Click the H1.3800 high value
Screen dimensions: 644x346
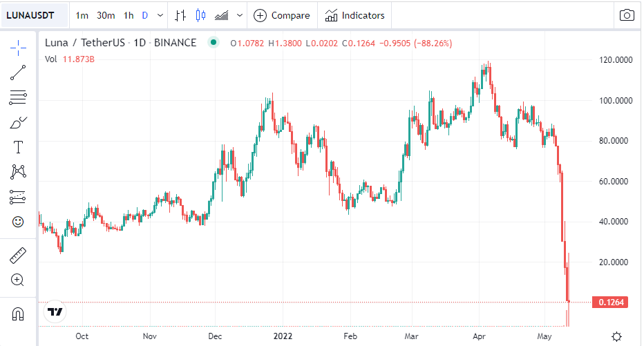pos(285,43)
